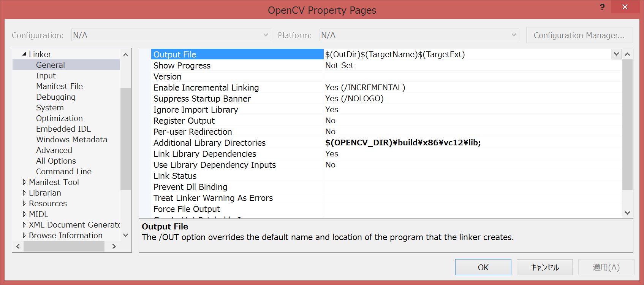Viewport: 644px width, 285px height.
Task: Click the Not Set value
Action: (x=339, y=65)
